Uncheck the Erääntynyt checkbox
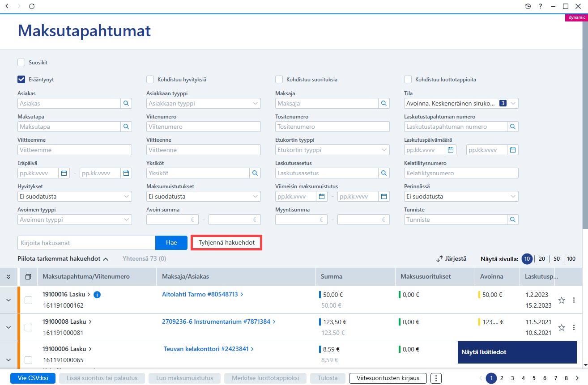The width and height of the screenshot is (588, 385). [x=21, y=80]
